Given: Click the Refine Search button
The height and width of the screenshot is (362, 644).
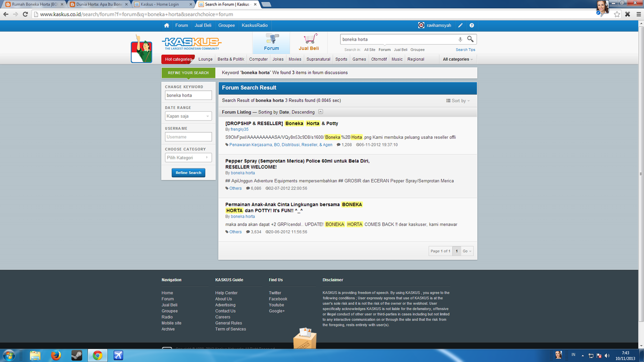Looking at the screenshot, I should 188,172.
